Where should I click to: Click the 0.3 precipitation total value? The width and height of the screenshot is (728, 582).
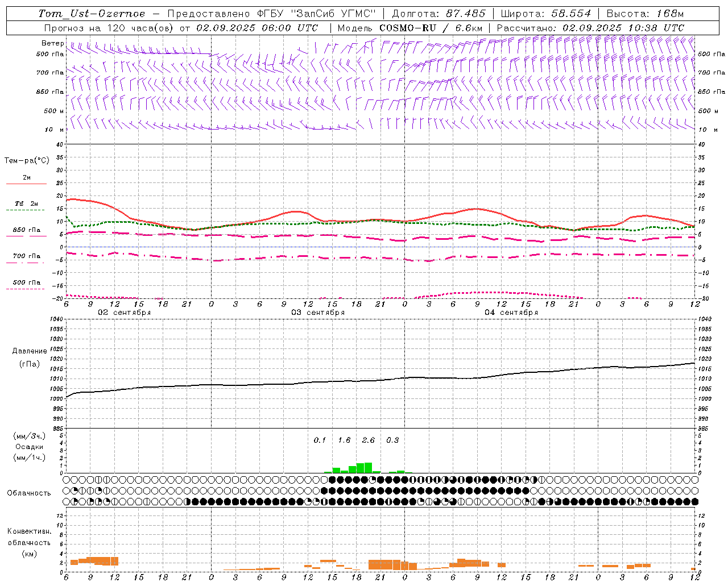coord(392,440)
